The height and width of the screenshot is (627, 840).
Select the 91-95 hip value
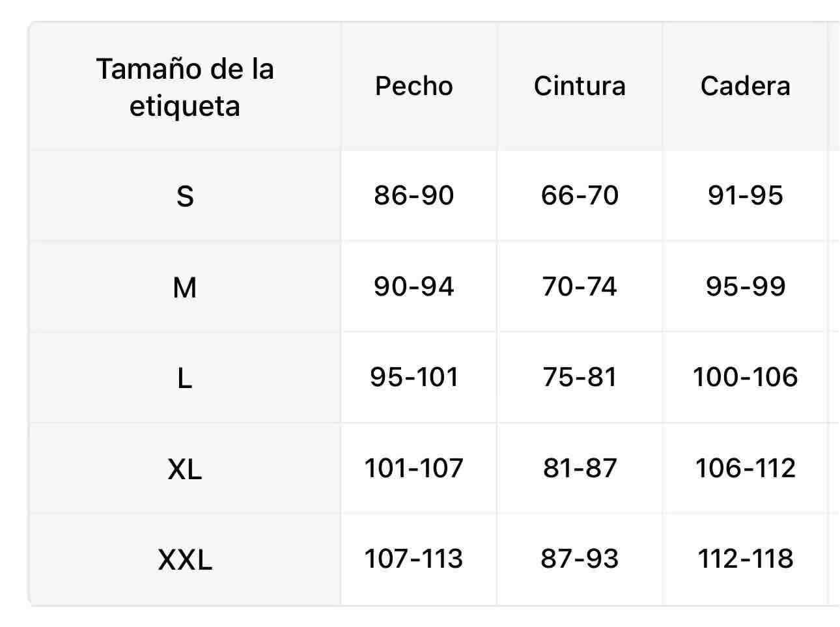coord(746,195)
